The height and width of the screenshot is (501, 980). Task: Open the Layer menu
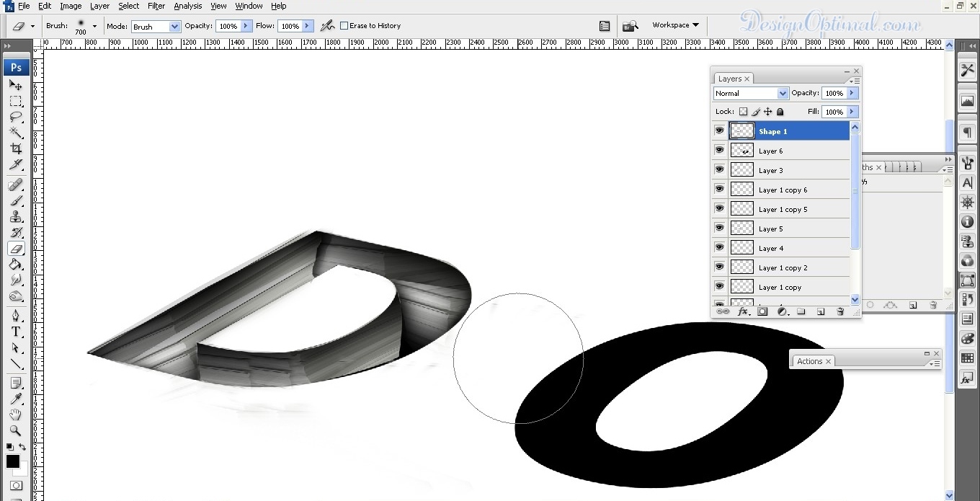click(99, 6)
